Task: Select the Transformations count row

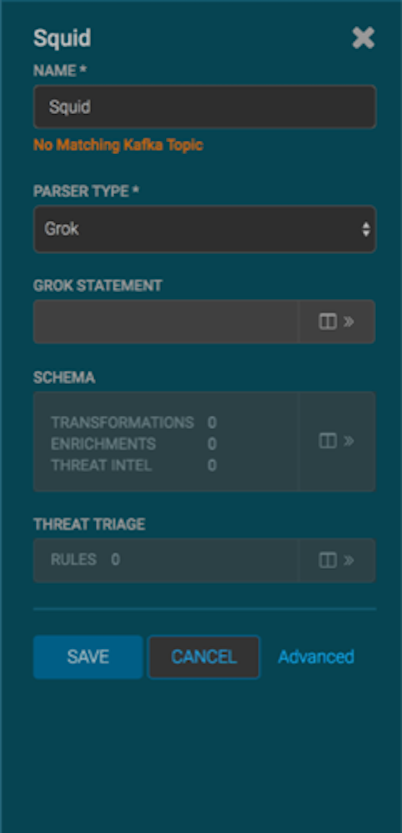Action: (134, 423)
